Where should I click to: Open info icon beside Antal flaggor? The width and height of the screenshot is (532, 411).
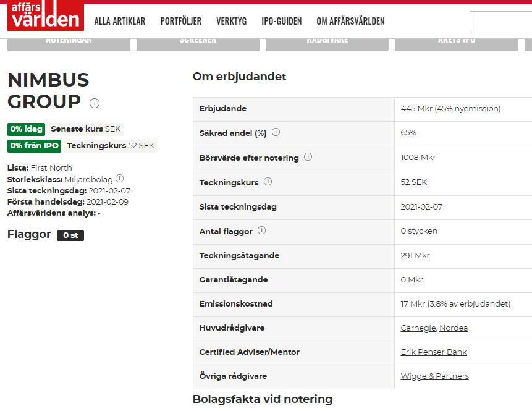[x=261, y=231]
